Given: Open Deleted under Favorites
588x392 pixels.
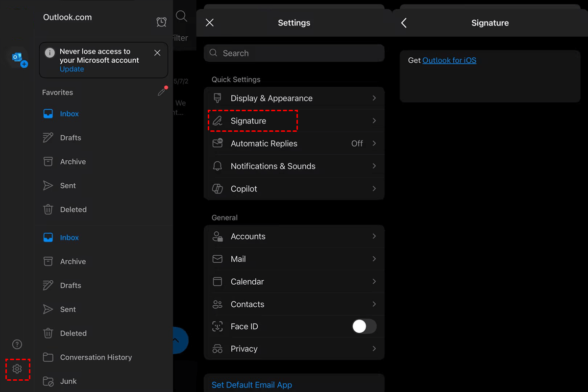Looking at the screenshot, I should tap(103, 210).
